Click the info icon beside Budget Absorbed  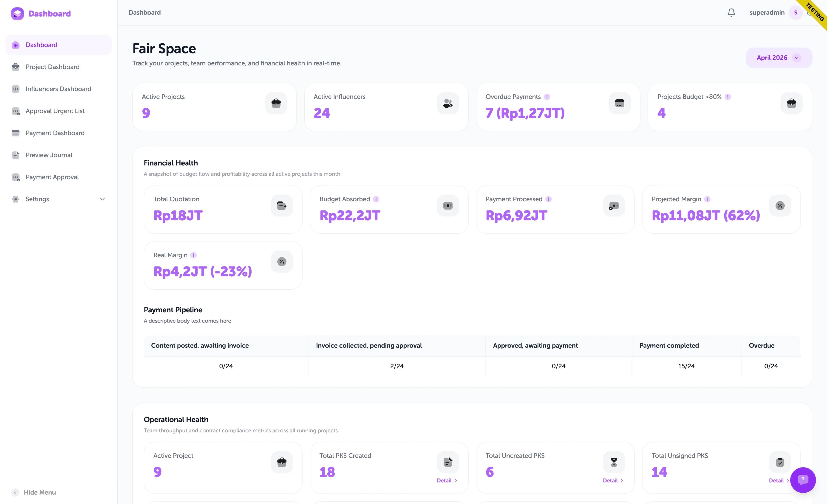click(x=376, y=199)
